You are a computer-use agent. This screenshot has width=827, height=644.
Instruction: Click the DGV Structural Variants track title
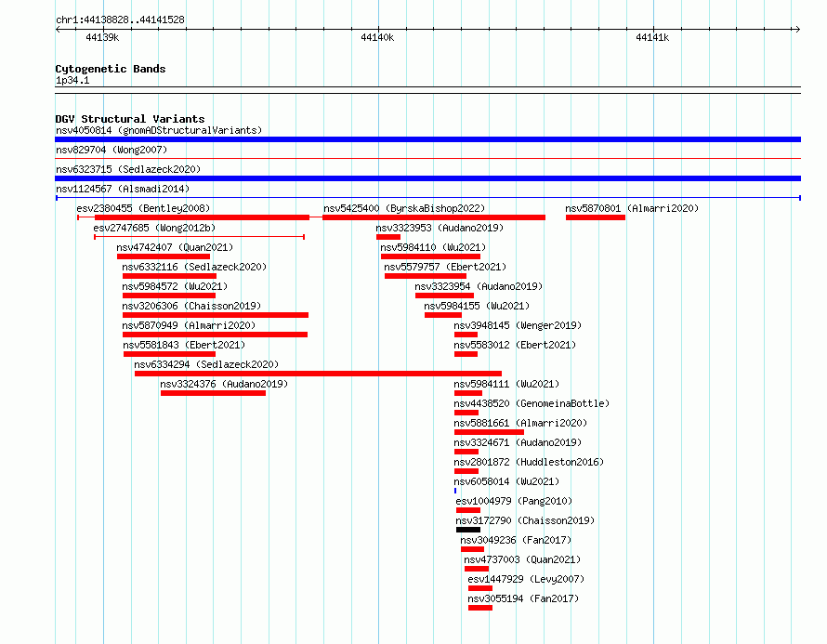click(x=130, y=119)
